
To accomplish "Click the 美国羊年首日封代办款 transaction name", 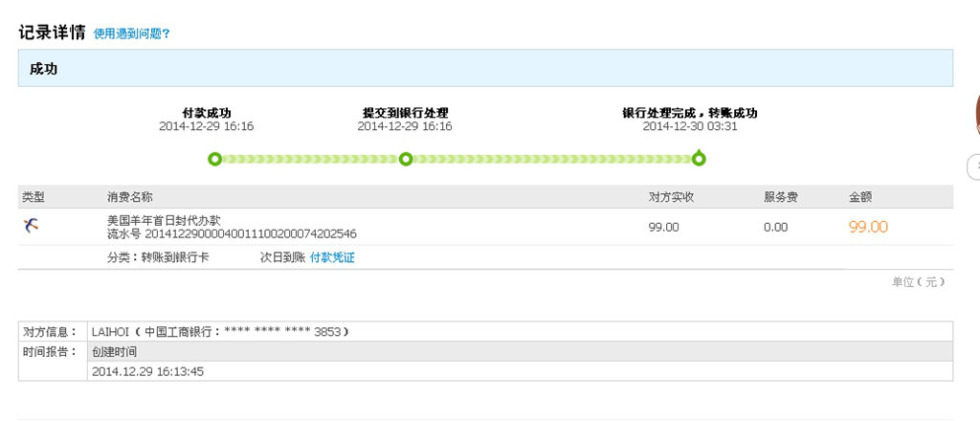I will (164, 220).
